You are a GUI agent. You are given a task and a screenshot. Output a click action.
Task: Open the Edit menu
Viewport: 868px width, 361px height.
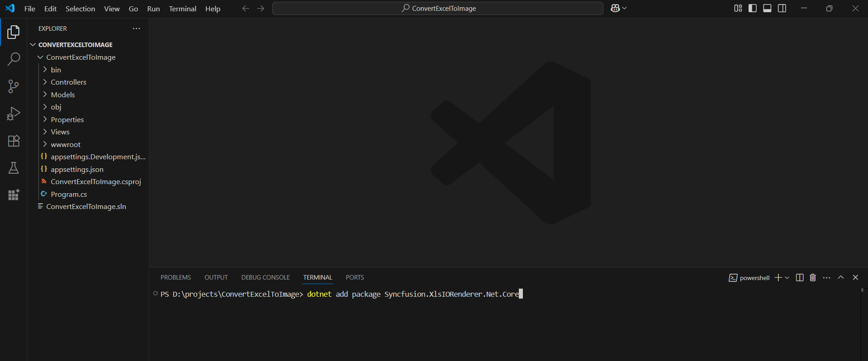point(50,9)
